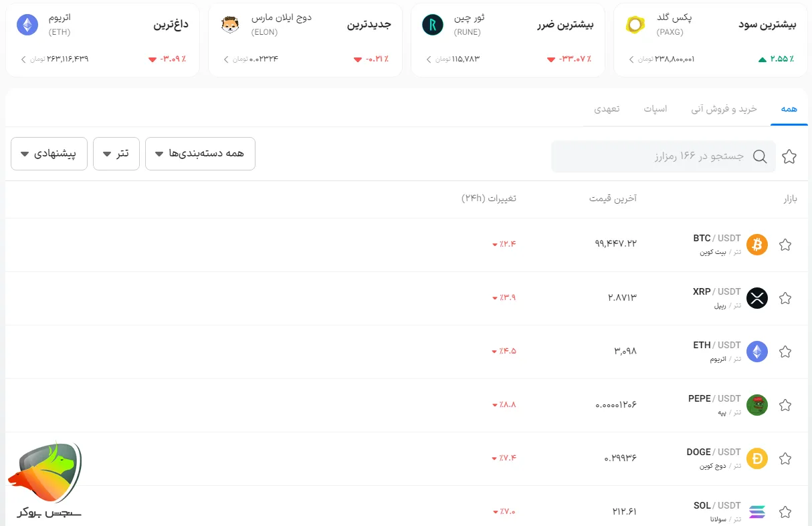The height and width of the screenshot is (526, 812).
Task: Click the Dogecoin coin icon
Action: pos(756,458)
